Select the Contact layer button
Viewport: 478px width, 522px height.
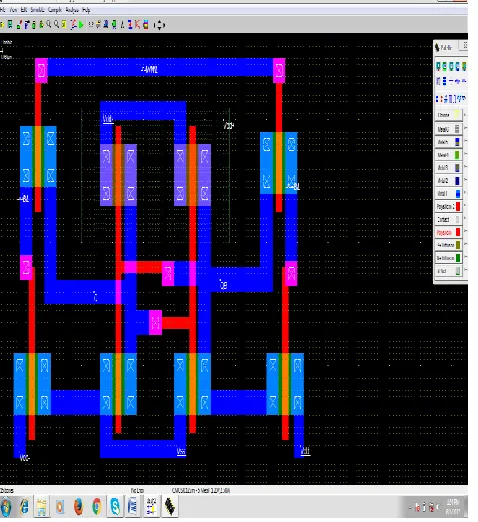click(x=449, y=219)
